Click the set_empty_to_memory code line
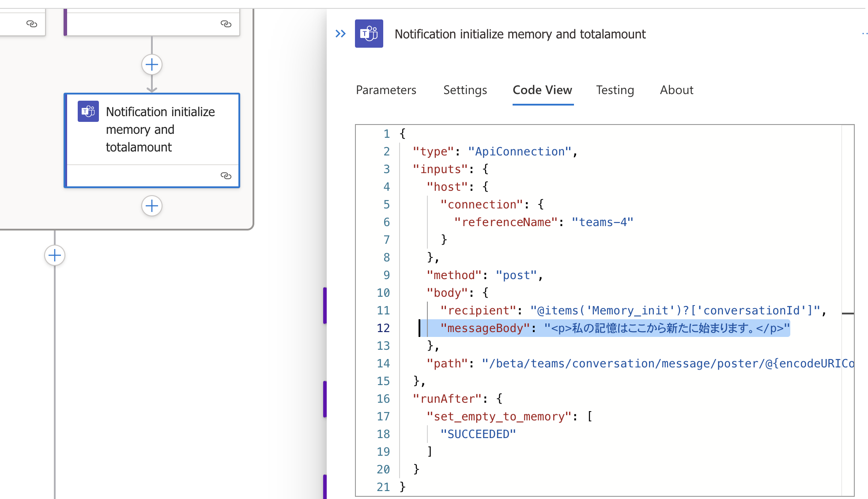Viewport: 868px width, 499px height. pos(509,416)
